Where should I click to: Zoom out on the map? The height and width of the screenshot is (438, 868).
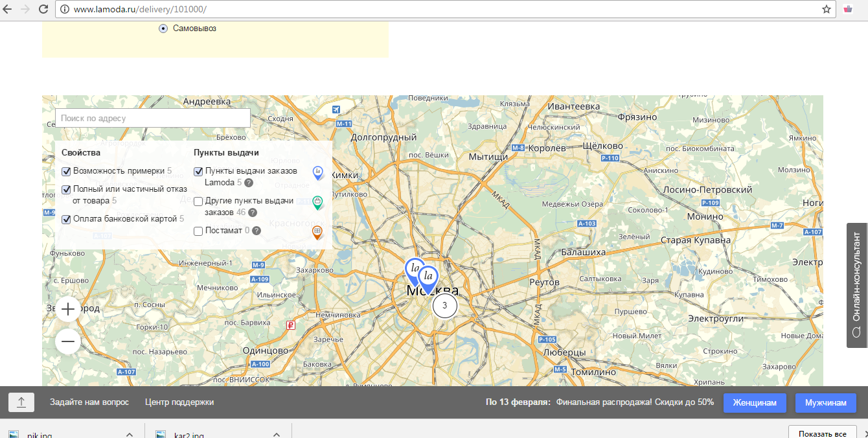(x=68, y=341)
